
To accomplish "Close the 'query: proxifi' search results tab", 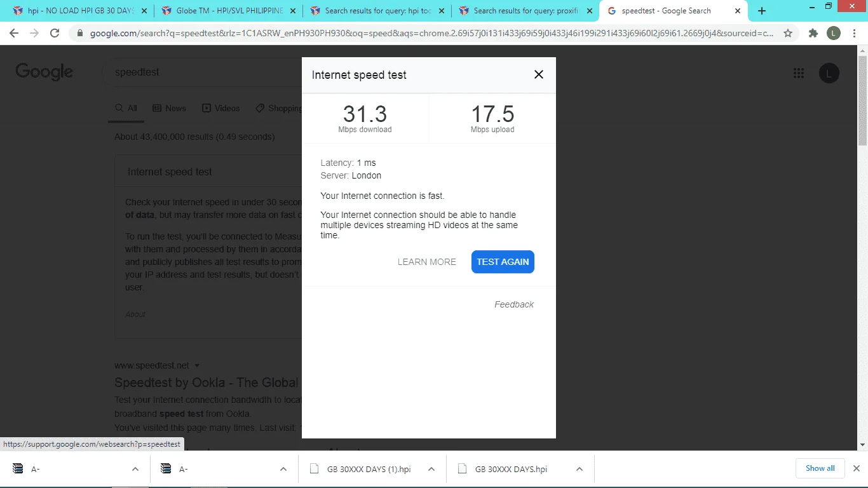I will point(590,11).
